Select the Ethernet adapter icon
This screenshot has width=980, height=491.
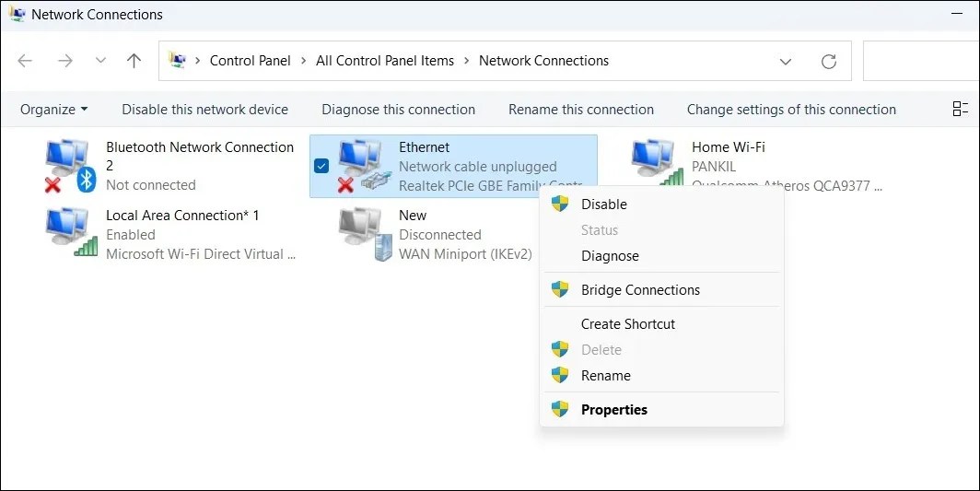point(365,166)
